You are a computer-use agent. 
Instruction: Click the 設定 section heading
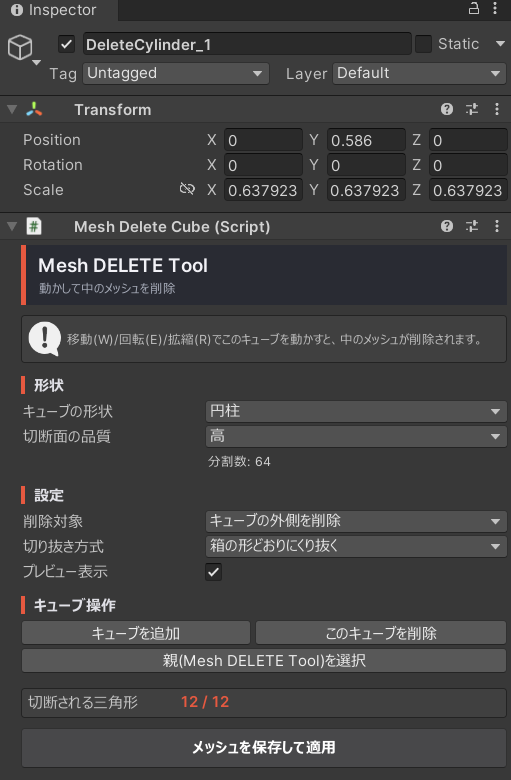(49, 495)
